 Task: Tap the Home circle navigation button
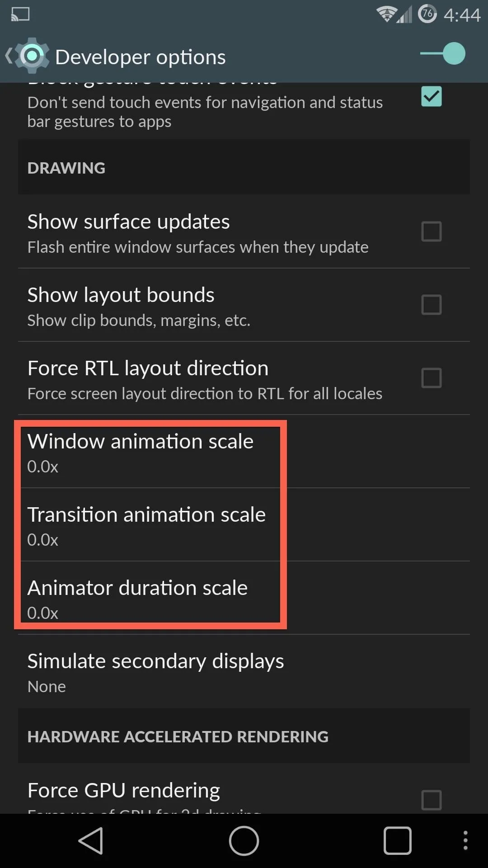coord(244,841)
